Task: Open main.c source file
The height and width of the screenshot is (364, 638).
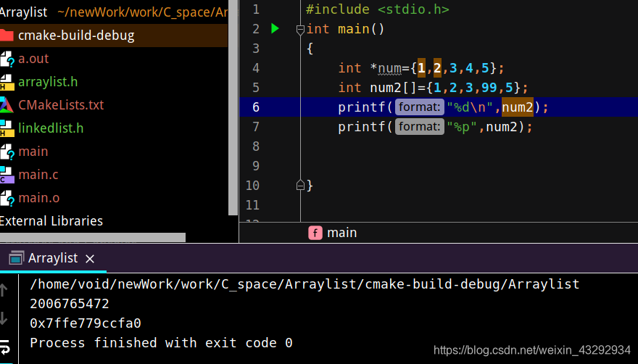Action: tap(38, 175)
